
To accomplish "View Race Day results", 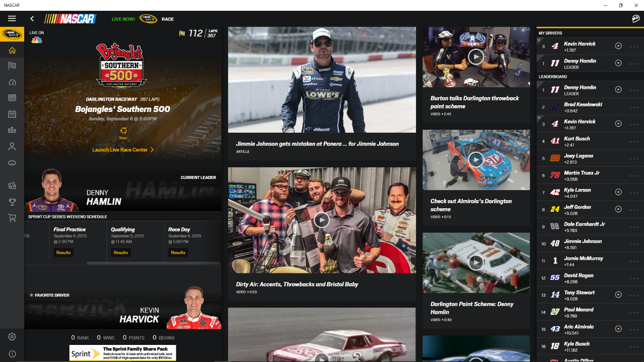I will 178,252.
